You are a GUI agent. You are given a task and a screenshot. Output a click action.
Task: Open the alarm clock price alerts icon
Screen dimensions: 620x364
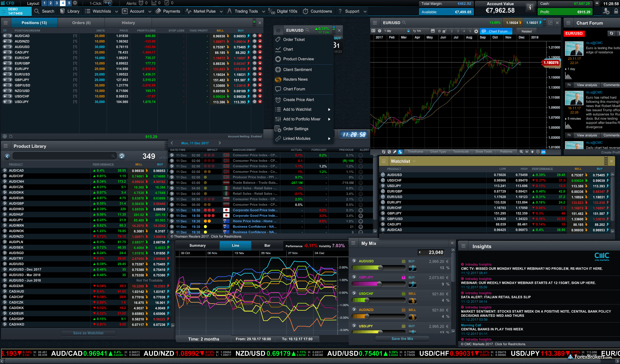click(x=141, y=3)
